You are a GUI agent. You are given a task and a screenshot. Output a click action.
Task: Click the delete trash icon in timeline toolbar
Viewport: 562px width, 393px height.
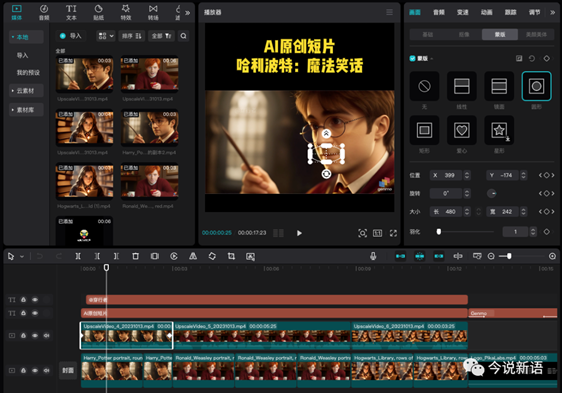pos(135,256)
